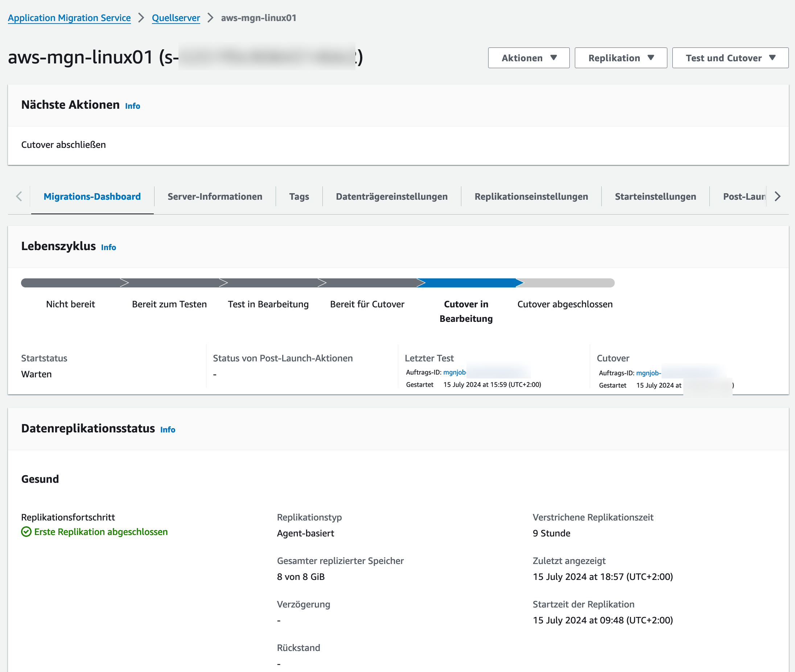This screenshot has width=795, height=672.
Task: Click green check icon beside Erste Replikation
Action: pos(26,532)
